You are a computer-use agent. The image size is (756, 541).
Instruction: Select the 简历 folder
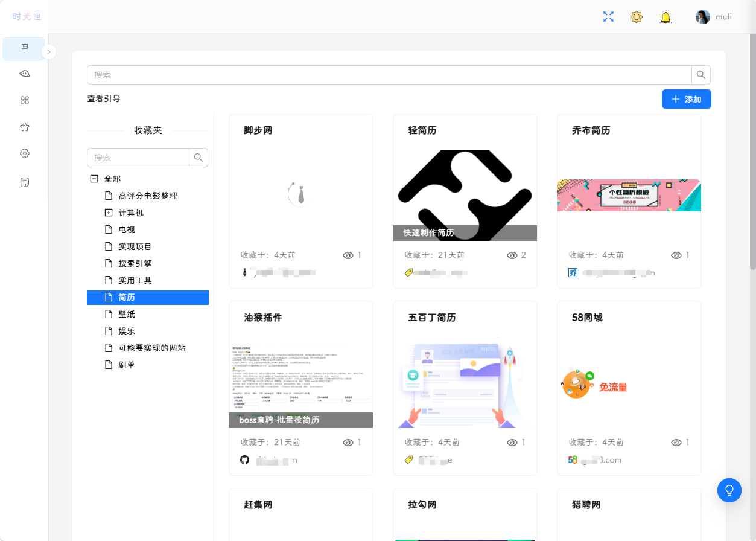click(x=148, y=297)
